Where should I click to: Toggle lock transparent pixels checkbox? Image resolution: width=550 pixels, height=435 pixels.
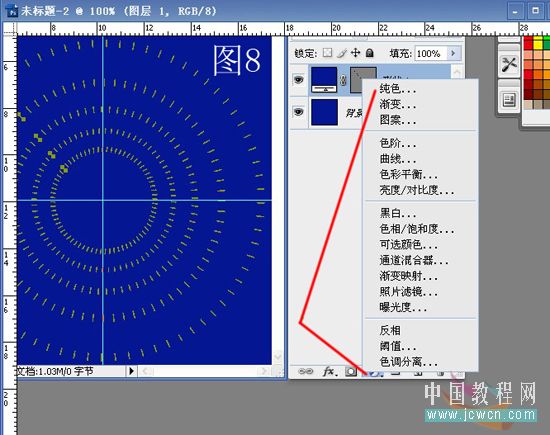coord(327,53)
